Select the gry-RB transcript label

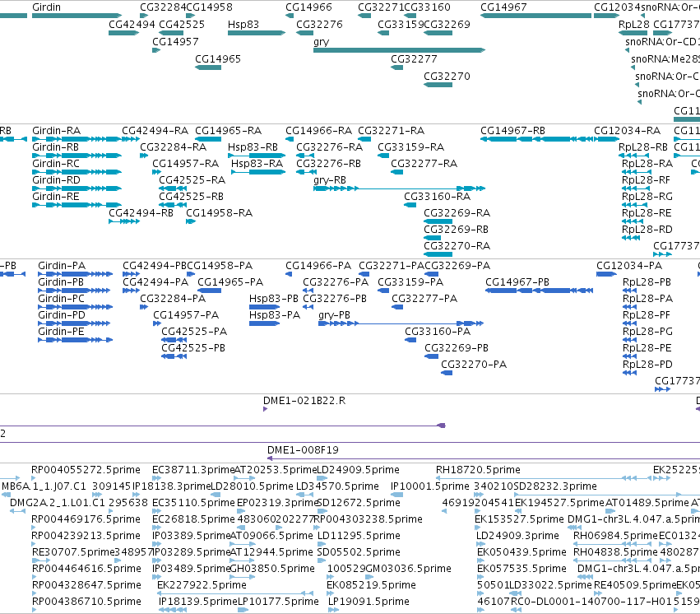tap(330, 180)
